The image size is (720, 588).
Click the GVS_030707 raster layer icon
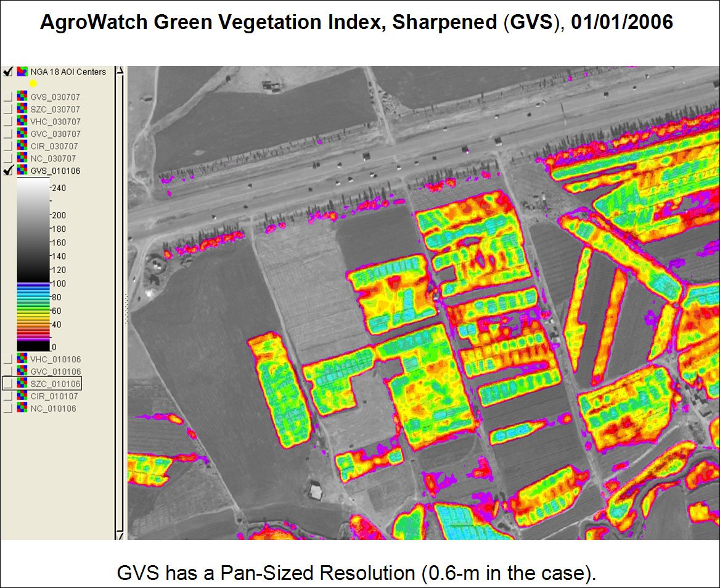[22, 97]
